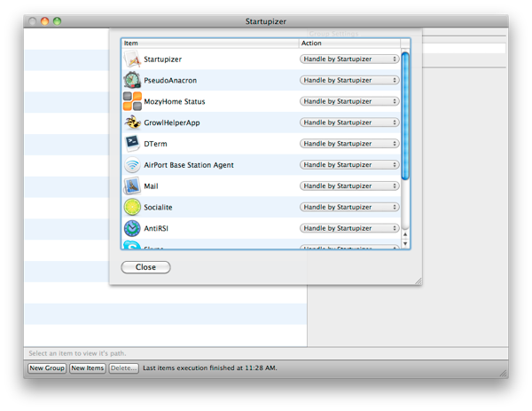Select the 'Startupizer' item name
Screen dimensions: 532x411
163,59
